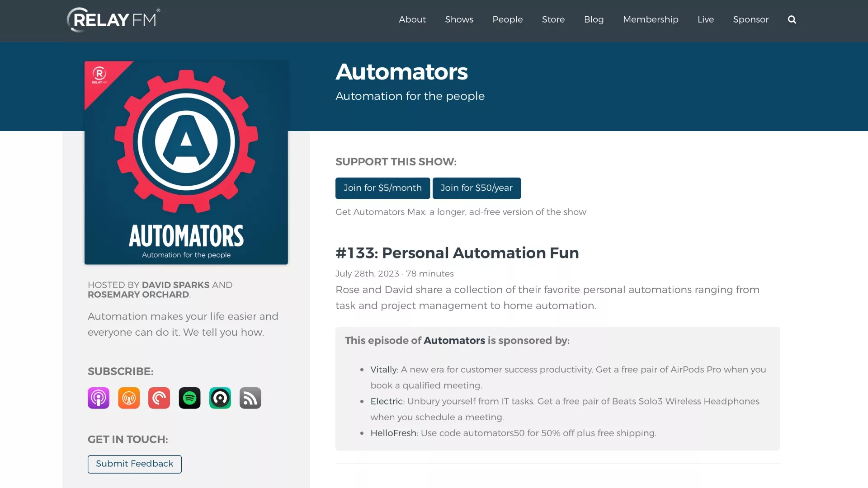This screenshot has width=868, height=488.
Task: Click Automators link in sponsor heading
Action: 454,341
